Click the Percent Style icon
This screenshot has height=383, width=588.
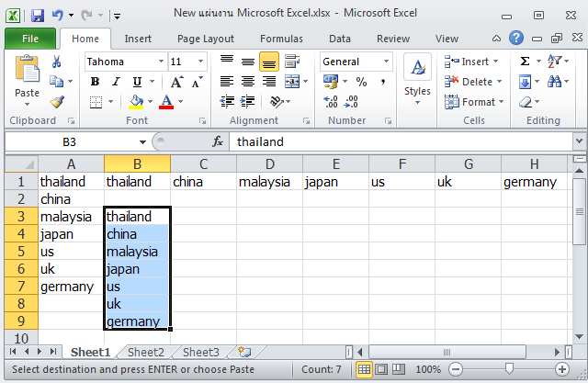[361, 82]
